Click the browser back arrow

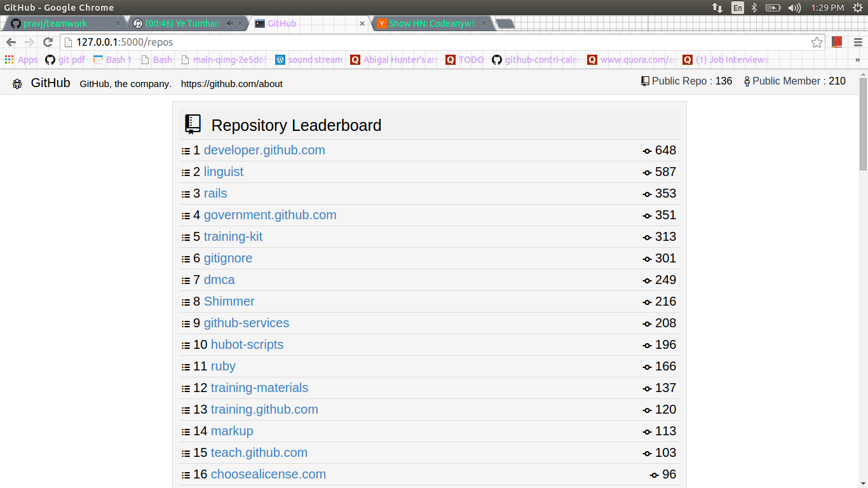[x=11, y=42]
